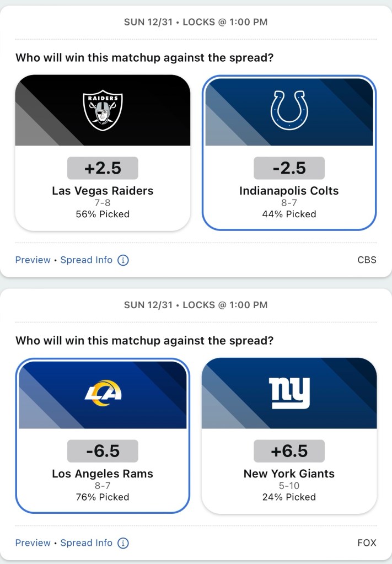Open Preview link for Rams vs Giants
The height and width of the screenshot is (564, 392).
(x=33, y=543)
